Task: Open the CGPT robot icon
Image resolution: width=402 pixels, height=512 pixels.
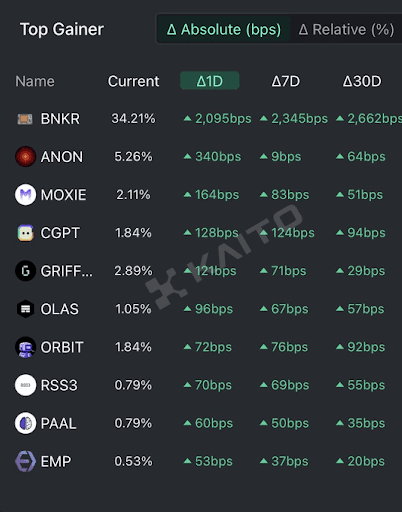Action: (25, 233)
